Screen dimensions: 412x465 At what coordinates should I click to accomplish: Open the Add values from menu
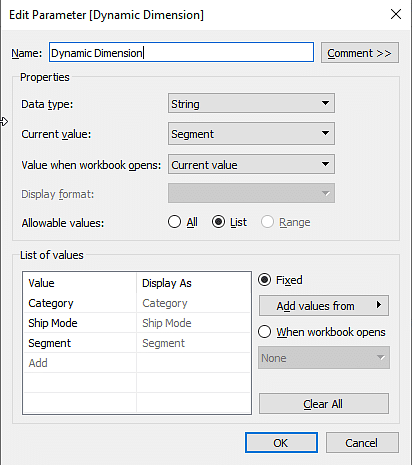[x=324, y=305]
